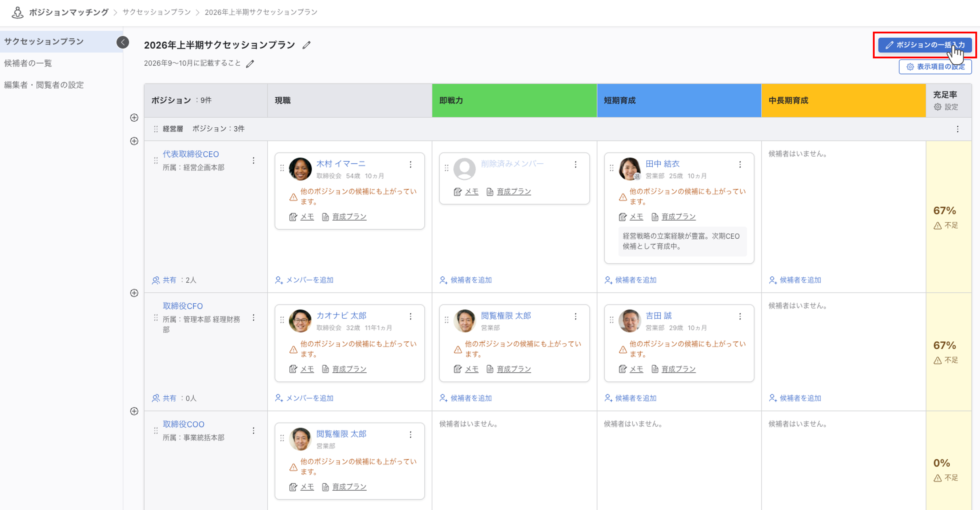This screenshot has width=980, height=510.
Task: Open the 共有:2人 link under 代表取締役CEO
Action: pos(174,280)
